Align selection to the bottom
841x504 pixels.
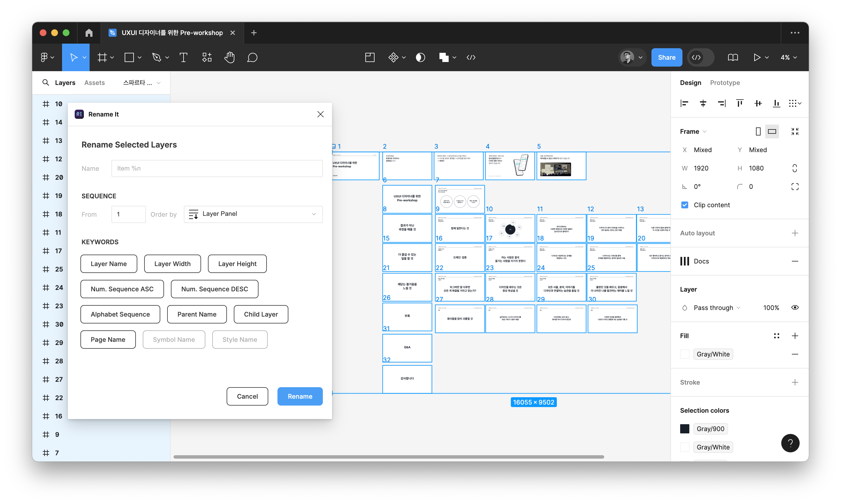[776, 103]
